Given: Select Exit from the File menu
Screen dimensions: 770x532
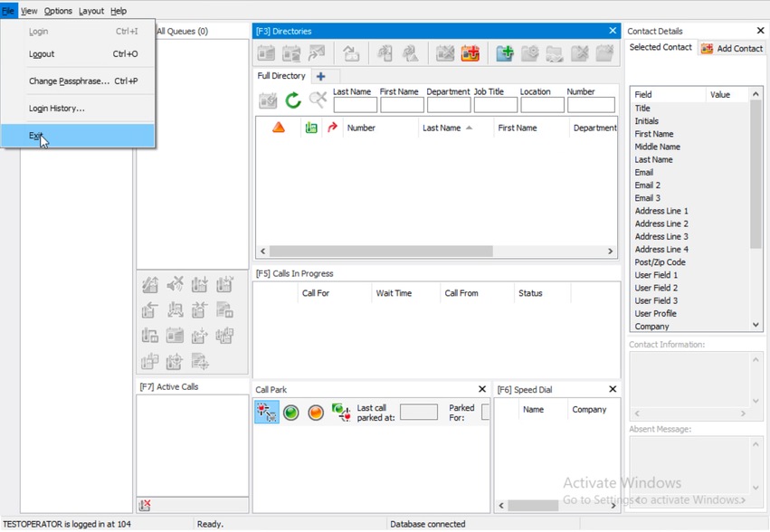Looking at the screenshot, I should tap(34, 135).
